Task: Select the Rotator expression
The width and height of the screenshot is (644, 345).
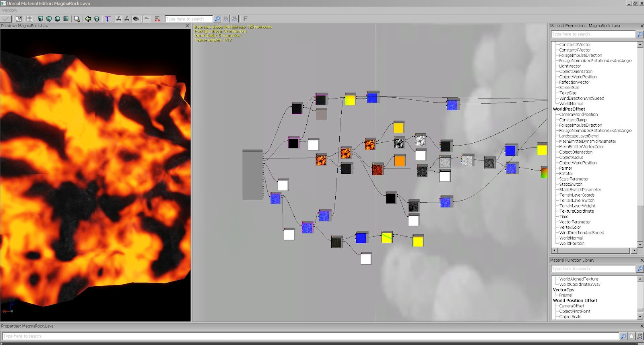Action: (x=566, y=173)
